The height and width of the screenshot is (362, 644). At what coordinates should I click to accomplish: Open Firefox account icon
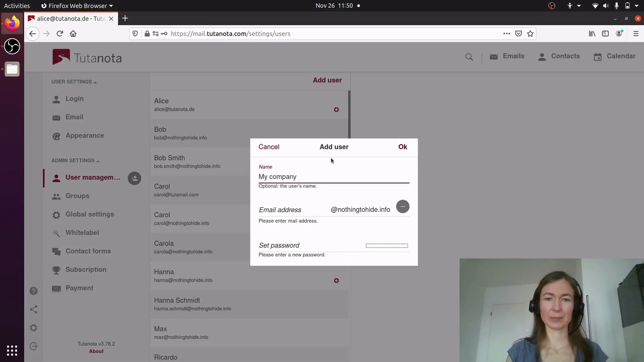coord(619,34)
